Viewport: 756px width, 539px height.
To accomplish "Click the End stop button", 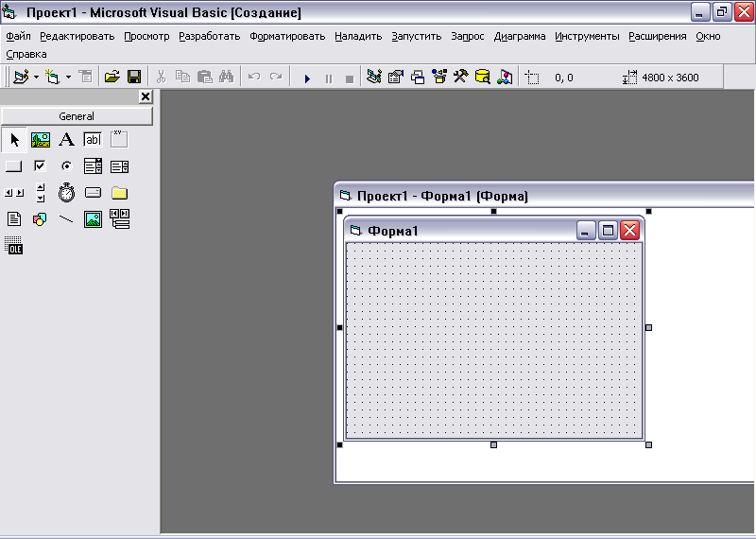I will (350, 78).
